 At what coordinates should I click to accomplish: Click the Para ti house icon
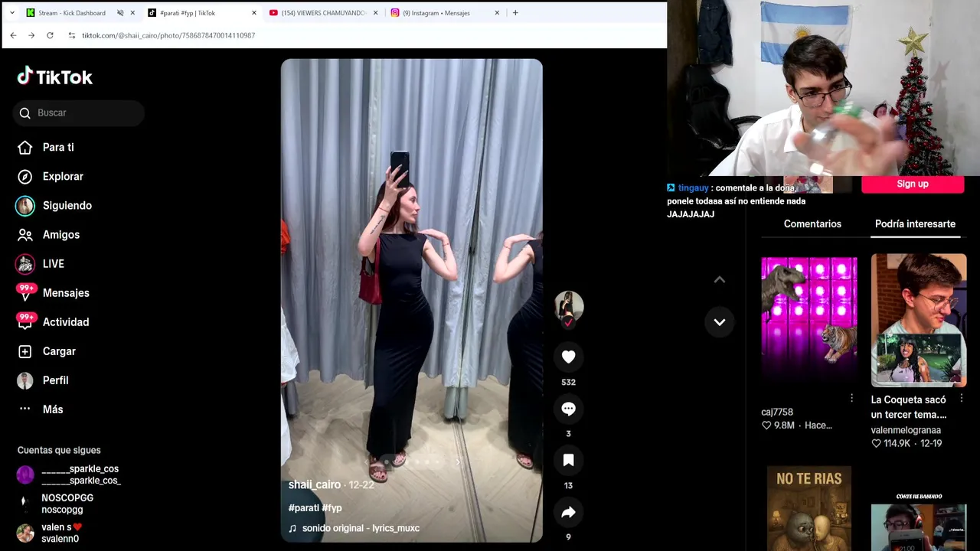click(25, 148)
